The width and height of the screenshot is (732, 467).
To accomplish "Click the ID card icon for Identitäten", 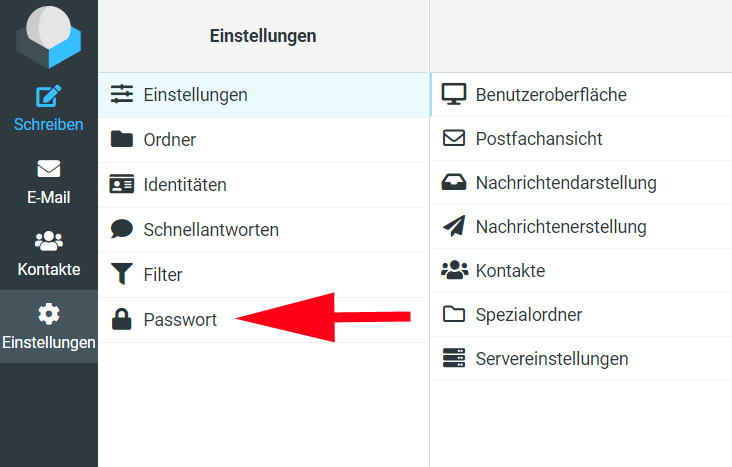I will (x=121, y=184).
